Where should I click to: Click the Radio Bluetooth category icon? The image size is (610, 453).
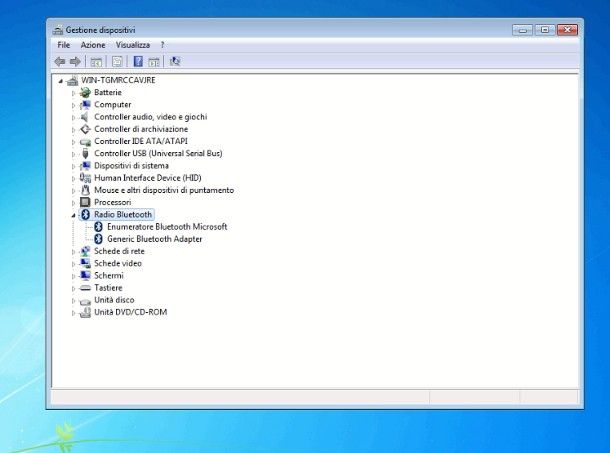86,215
